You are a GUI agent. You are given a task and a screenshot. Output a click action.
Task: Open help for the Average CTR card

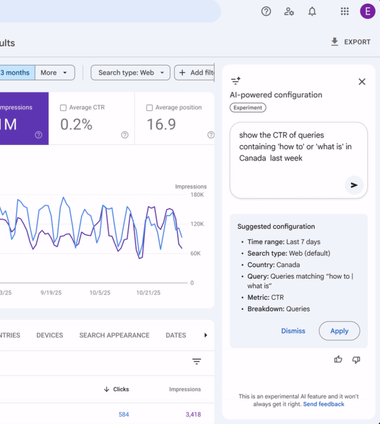[125, 135]
